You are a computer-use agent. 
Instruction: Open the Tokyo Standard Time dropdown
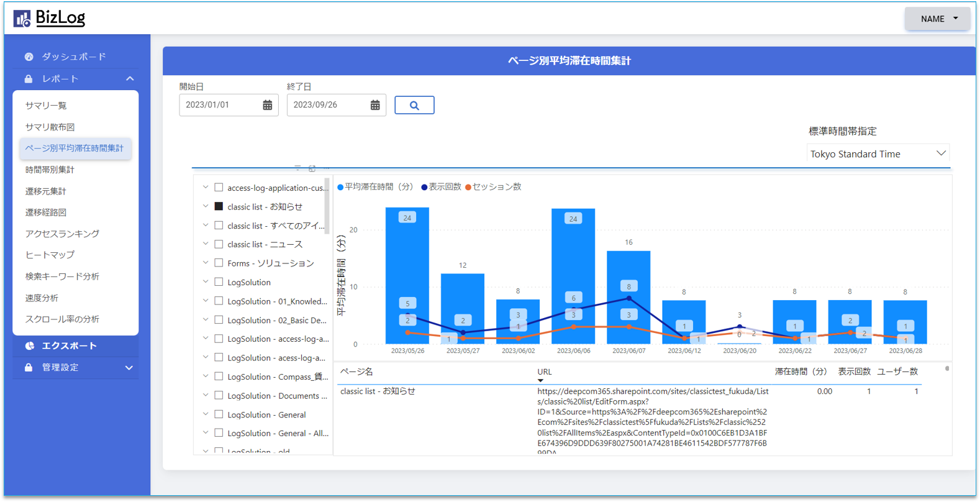pos(878,153)
